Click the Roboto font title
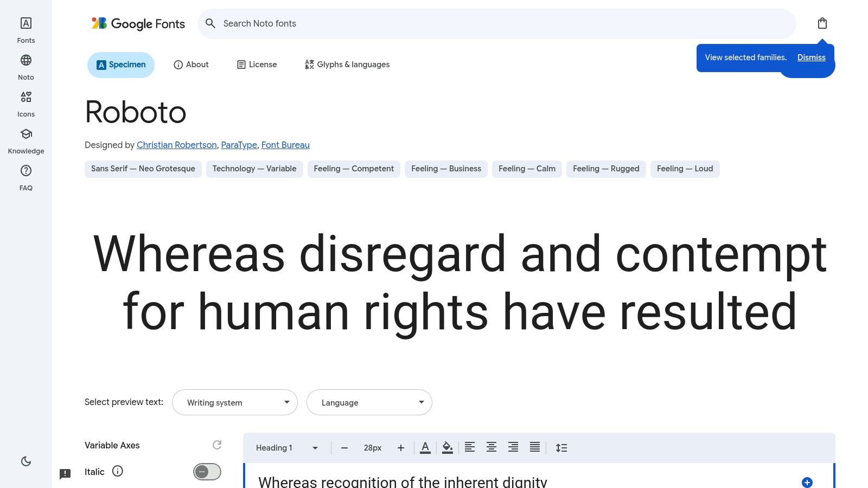The height and width of the screenshot is (488, 868). coord(136,112)
